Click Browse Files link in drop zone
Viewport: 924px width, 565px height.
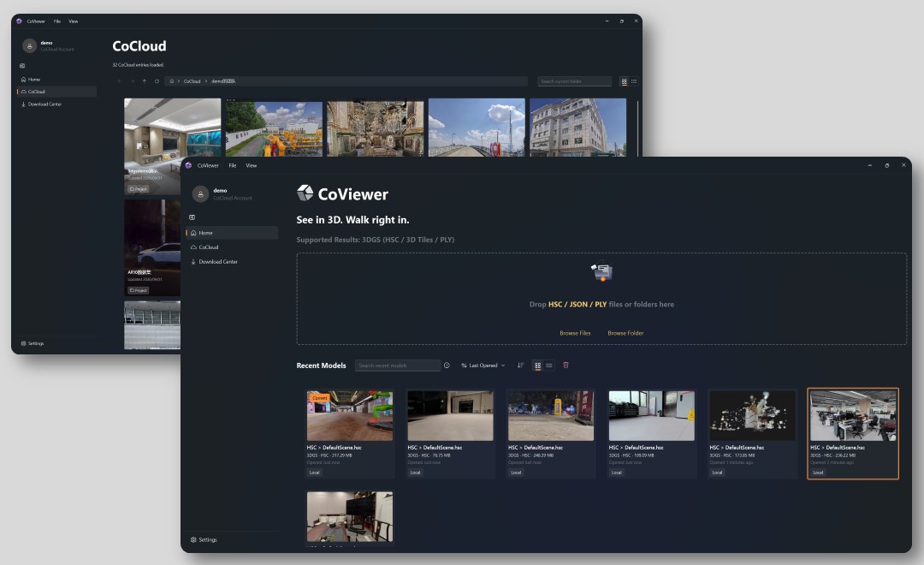point(575,333)
